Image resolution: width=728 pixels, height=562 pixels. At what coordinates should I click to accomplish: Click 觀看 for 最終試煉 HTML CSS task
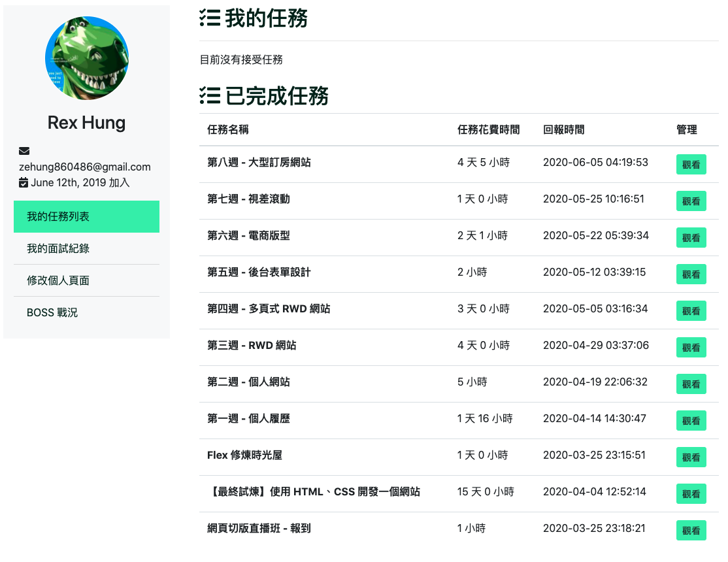[691, 493]
